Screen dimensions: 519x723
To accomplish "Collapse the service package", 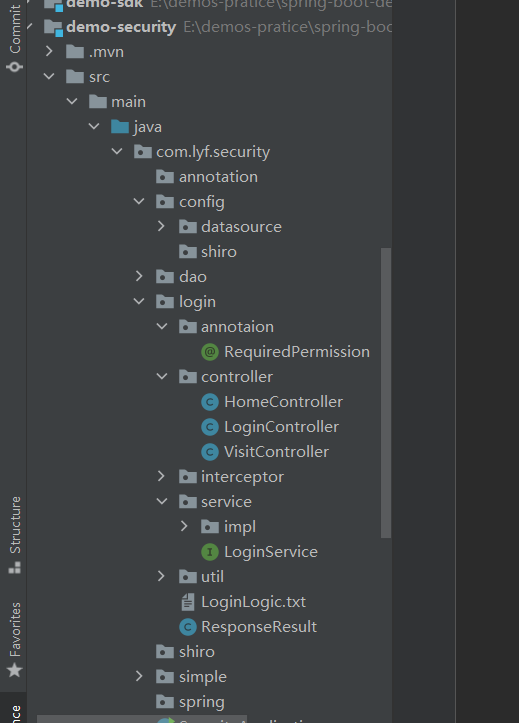I will coord(162,501).
